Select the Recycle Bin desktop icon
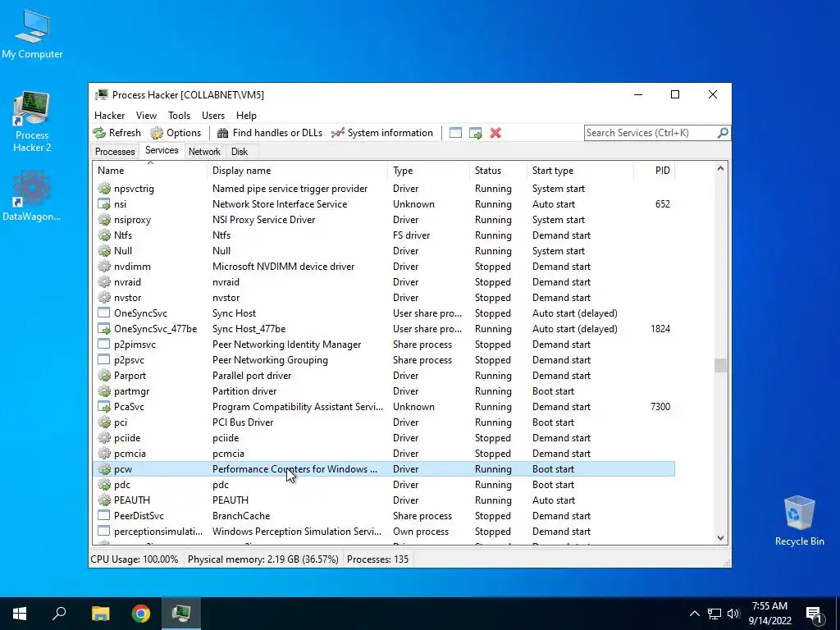The height and width of the screenshot is (630, 840). click(x=799, y=521)
